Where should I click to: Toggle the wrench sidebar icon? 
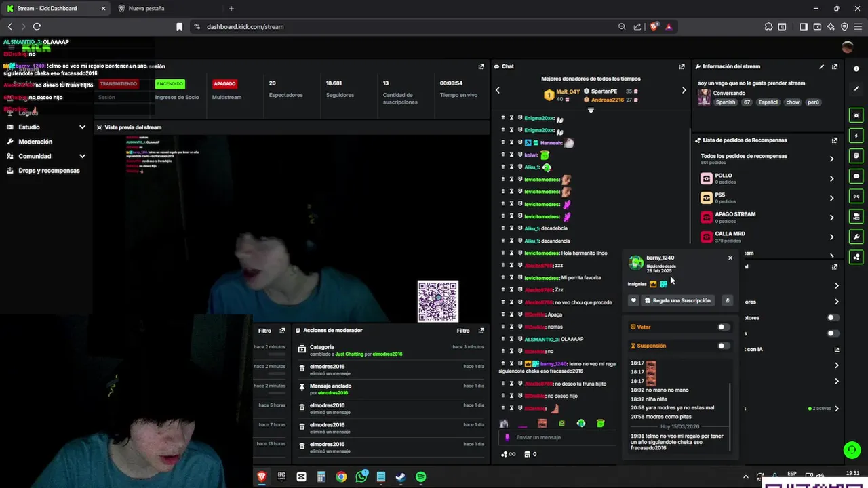click(856, 237)
